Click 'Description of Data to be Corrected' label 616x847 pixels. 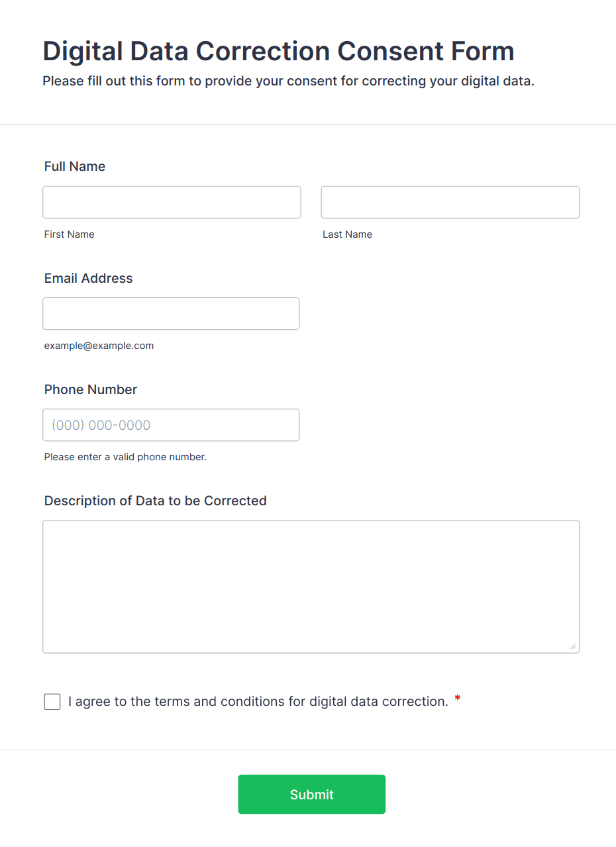[x=155, y=501]
